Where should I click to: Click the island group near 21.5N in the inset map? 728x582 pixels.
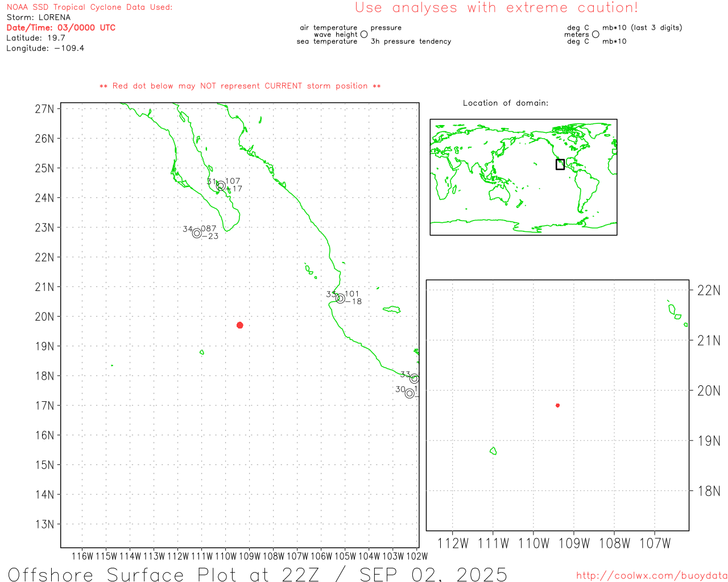[677, 313]
